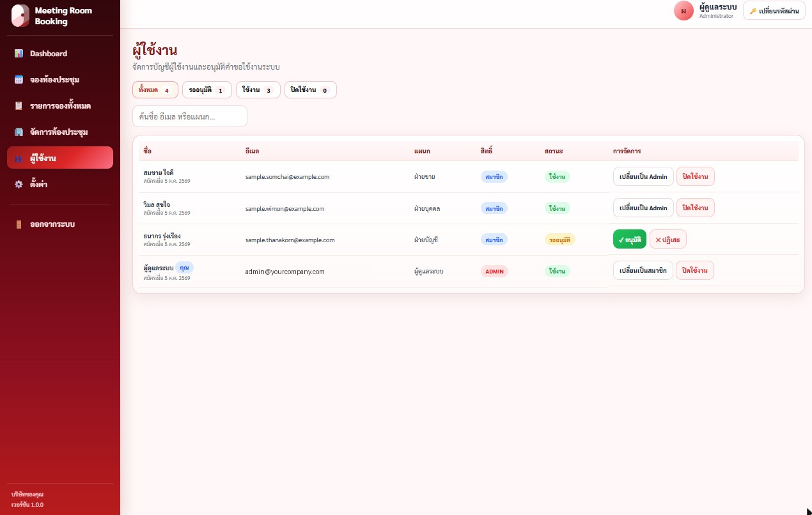Click the gear icon beside ตั้งค่า
This screenshot has height=515, width=812.
(x=19, y=185)
